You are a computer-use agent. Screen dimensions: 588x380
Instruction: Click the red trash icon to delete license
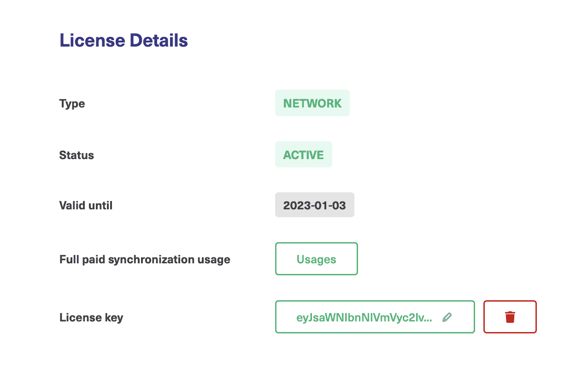(510, 317)
